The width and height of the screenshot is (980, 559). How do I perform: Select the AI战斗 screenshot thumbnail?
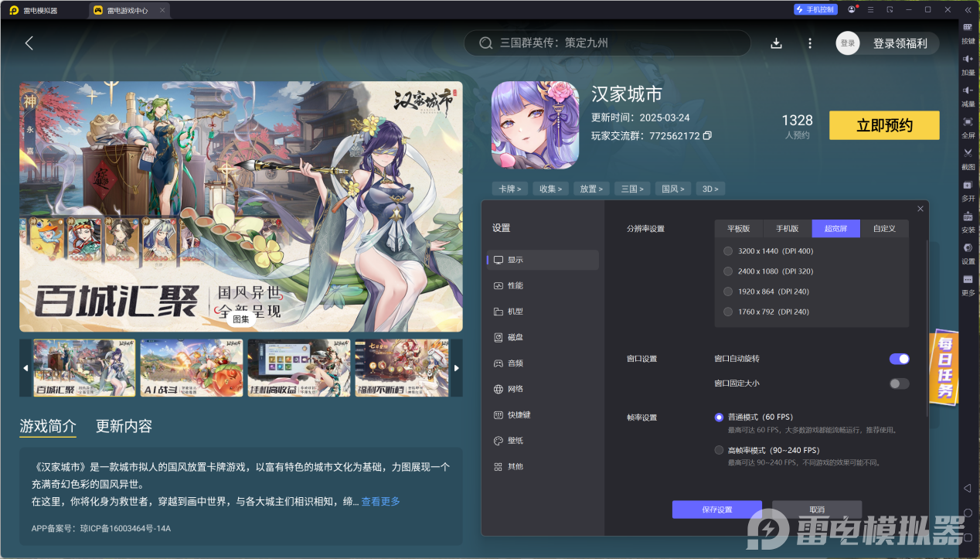point(191,368)
